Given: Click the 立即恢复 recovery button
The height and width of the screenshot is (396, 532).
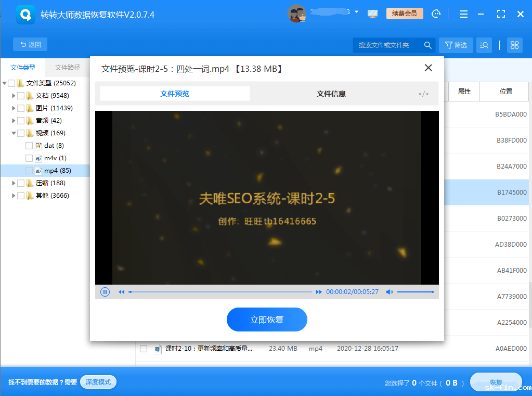Looking at the screenshot, I should tap(267, 320).
